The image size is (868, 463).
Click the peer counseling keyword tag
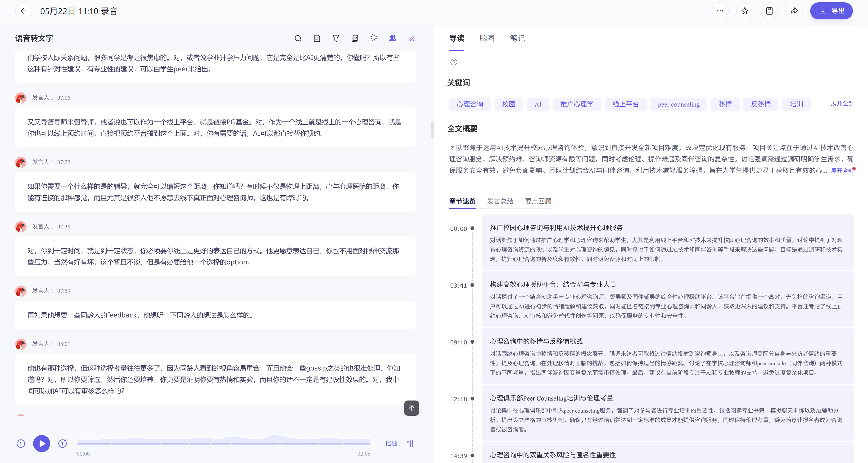click(x=678, y=104)
